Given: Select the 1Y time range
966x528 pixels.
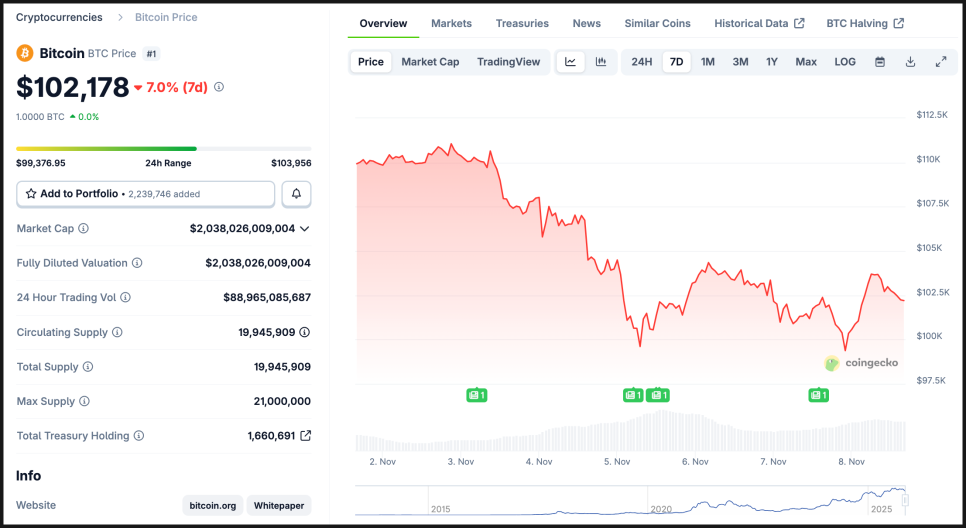Looking at the screenshot, I should click(x=772, y=62).
